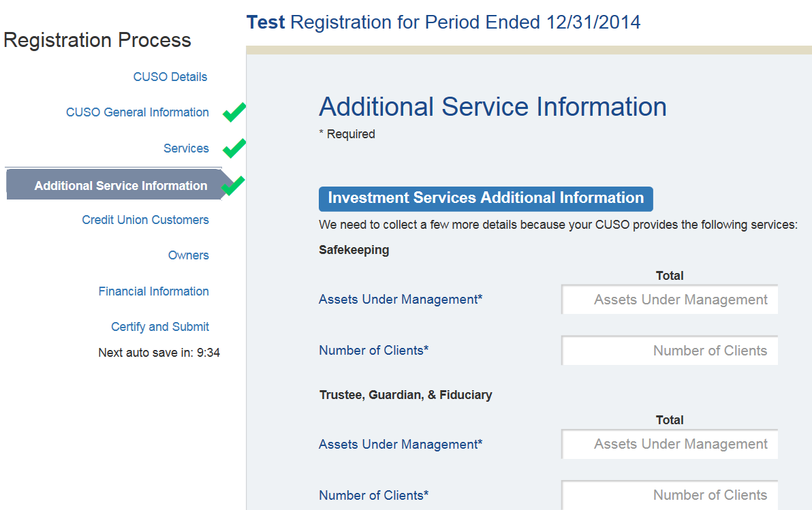Focus the Safekeeping Number of Clients field
Image resolution: width=812 pixels, height=510 pixels.
click(x=670, y=351)
